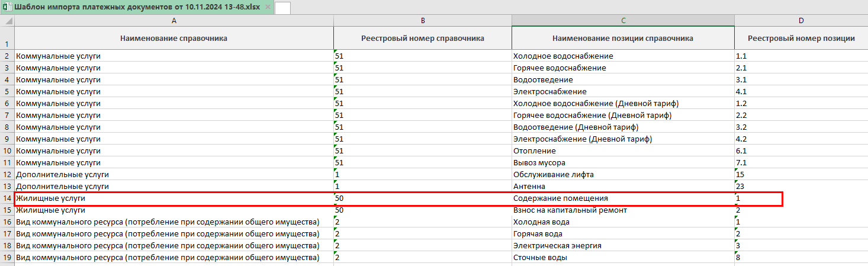This screenshot has width=868, height=266.
Task: Select column A header
Action: pyautogui.click(x=173, y=21)
